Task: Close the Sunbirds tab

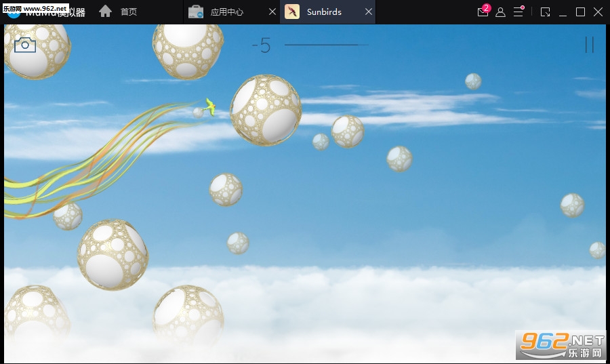Action: coord(369,12)
